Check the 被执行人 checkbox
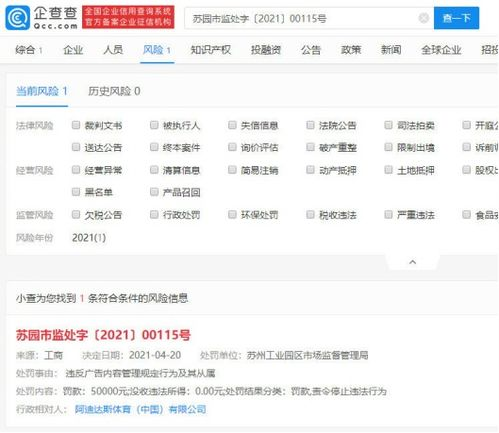This screenshot has height=433, width=499. tap(154, 125)
